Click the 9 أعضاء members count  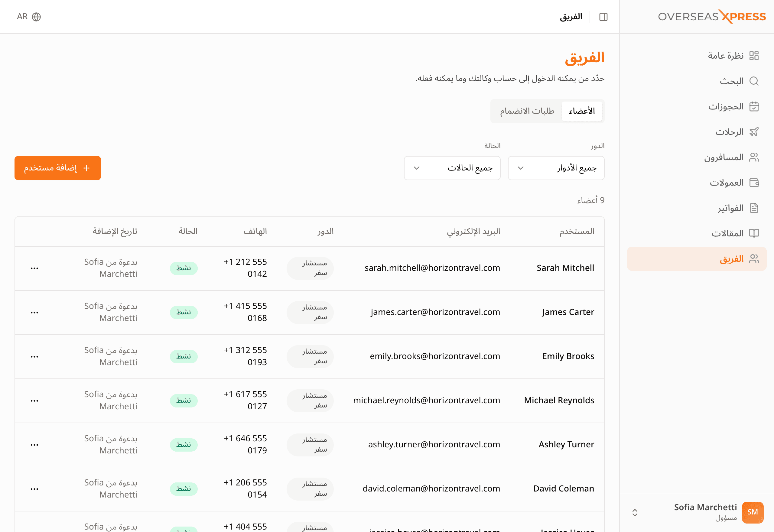[590, 200]
